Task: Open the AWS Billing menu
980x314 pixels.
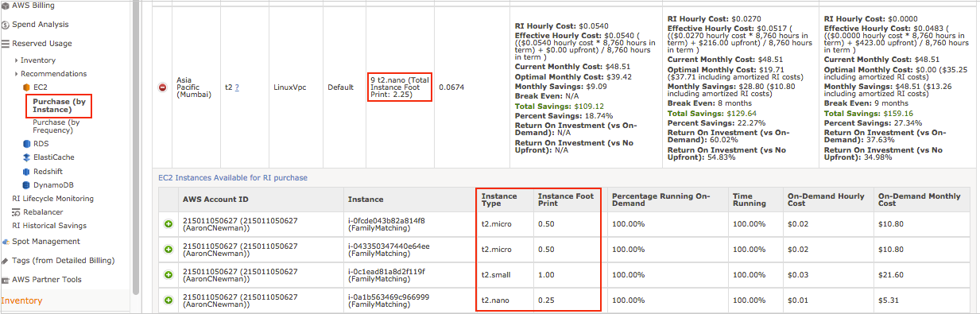Action: (x=33, y=6)
